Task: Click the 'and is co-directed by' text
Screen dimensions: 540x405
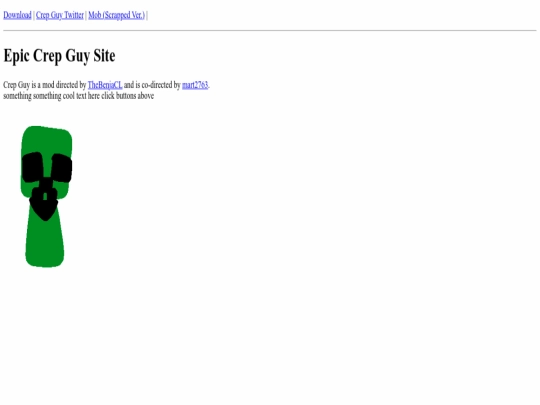Action: [x=152, y=85]
